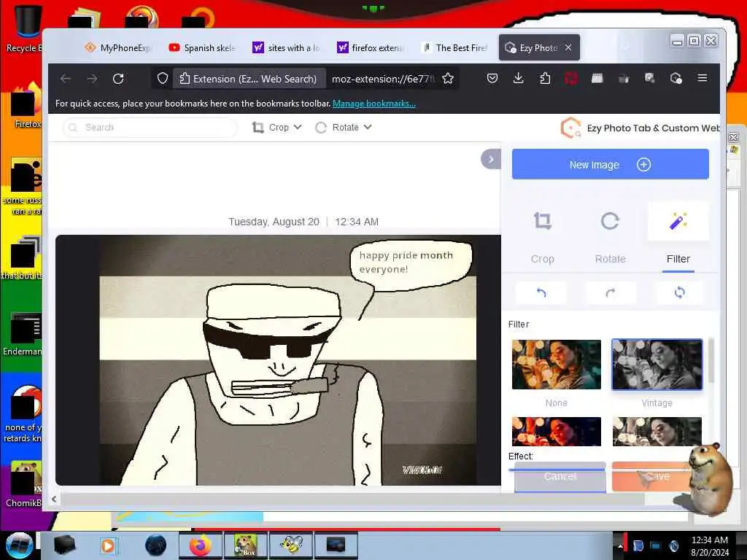This screenshot has height=560, width=747.
Task: Select the Rotate tool in side panel
Action: click(610, 238)
